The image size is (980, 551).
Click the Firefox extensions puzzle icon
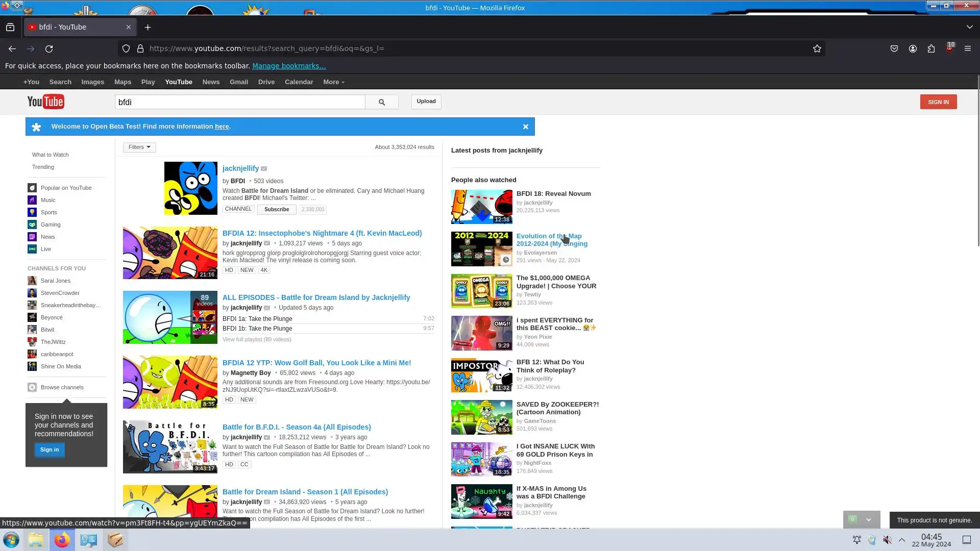click(931, 48)
